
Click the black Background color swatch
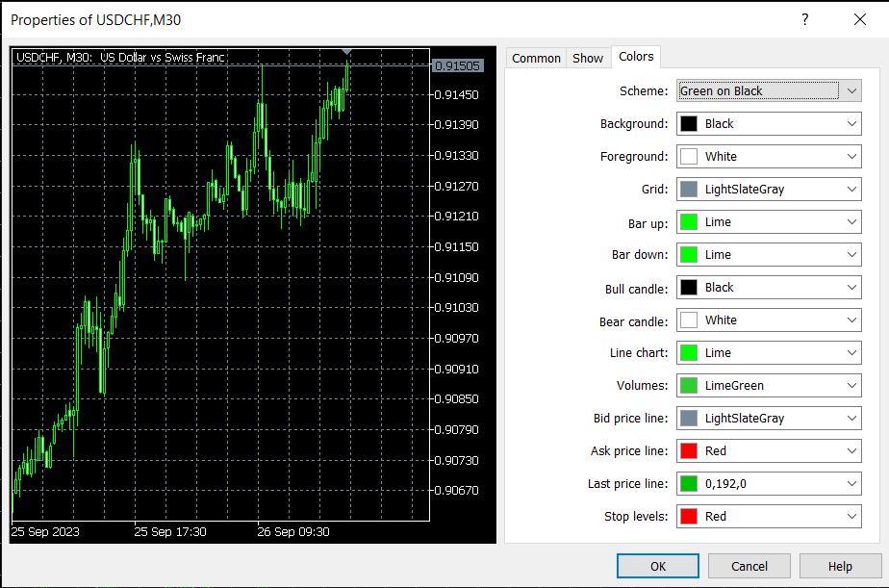[x=688, y=123]
